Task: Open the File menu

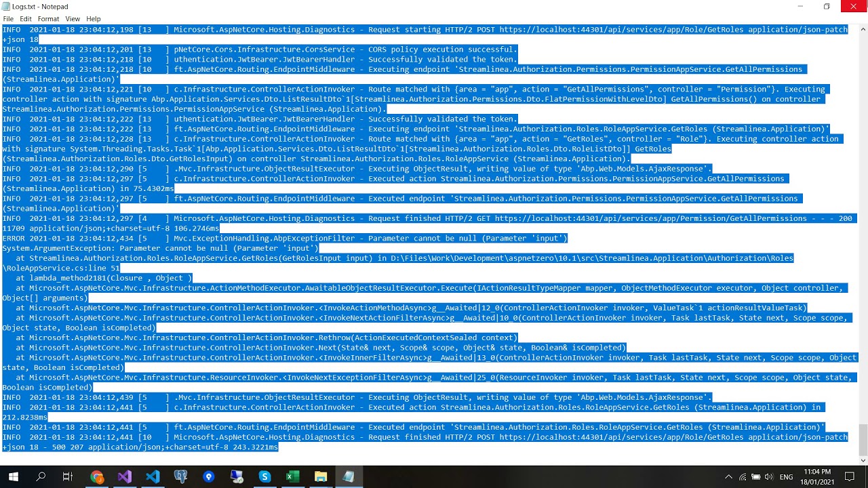Action: (8, 19)
